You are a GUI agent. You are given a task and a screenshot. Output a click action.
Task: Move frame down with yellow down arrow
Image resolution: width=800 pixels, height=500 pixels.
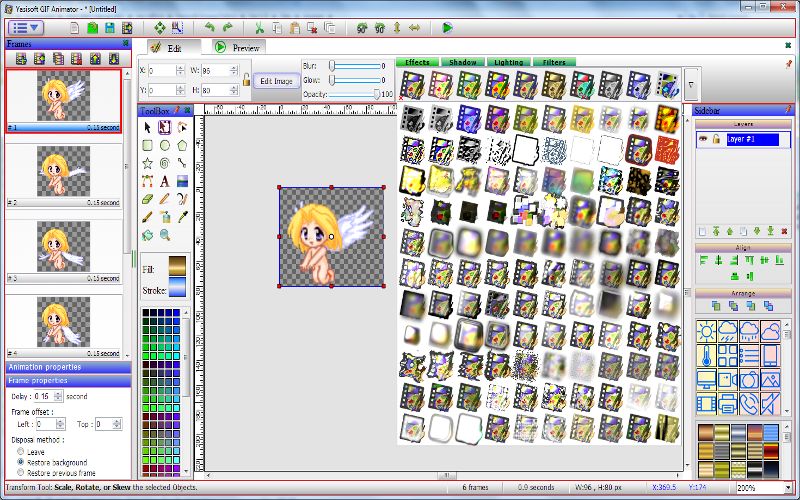tap(113, 59)
